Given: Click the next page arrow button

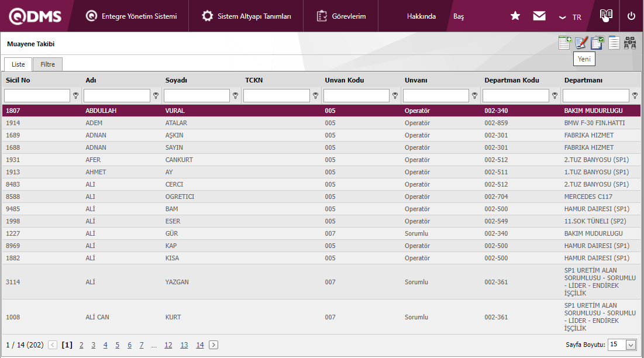Looking at the screenshot, I should [213, 345].
